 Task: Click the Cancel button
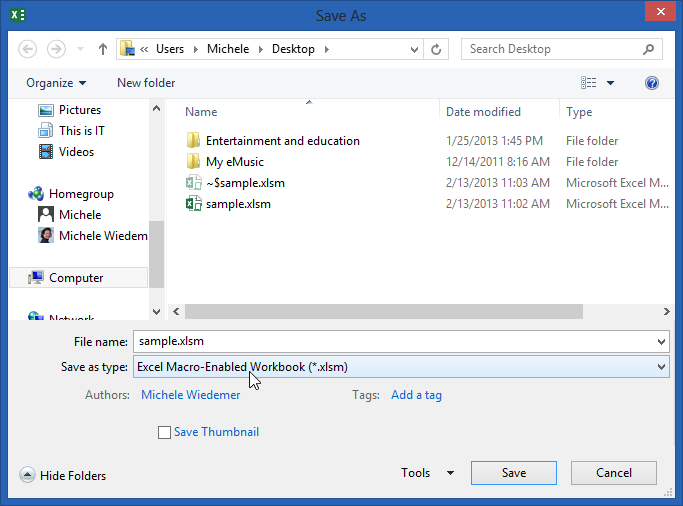pos(613,473)
